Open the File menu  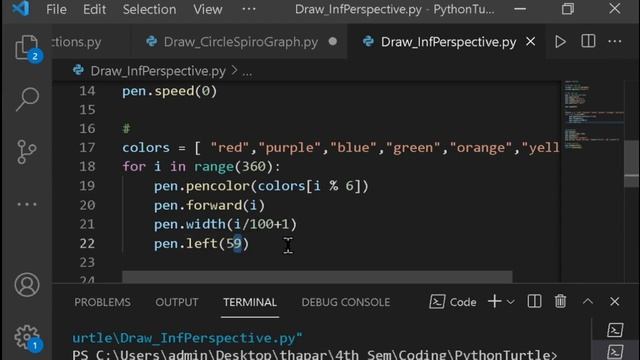tap(56, 9)
